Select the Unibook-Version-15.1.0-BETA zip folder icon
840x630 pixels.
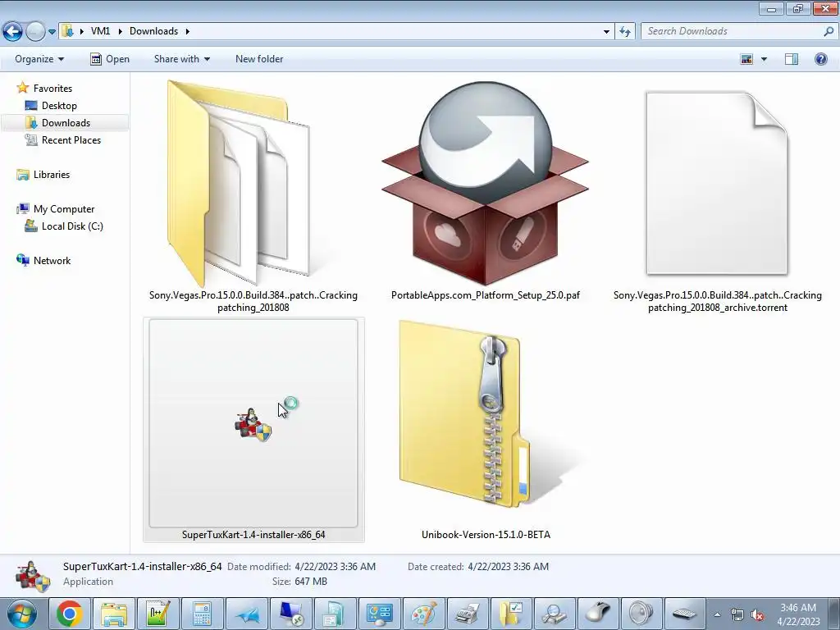click(x=464, y=413)
